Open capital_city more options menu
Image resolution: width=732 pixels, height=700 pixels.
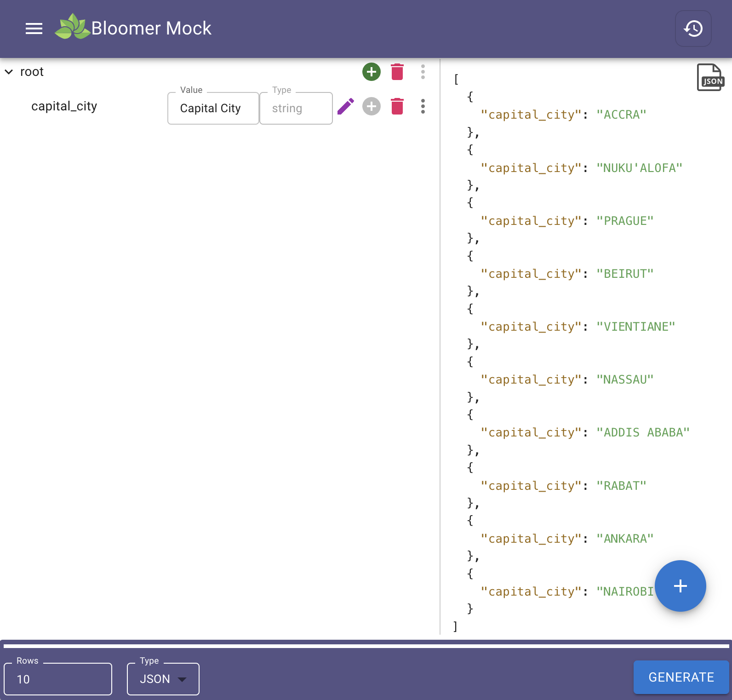423,106
